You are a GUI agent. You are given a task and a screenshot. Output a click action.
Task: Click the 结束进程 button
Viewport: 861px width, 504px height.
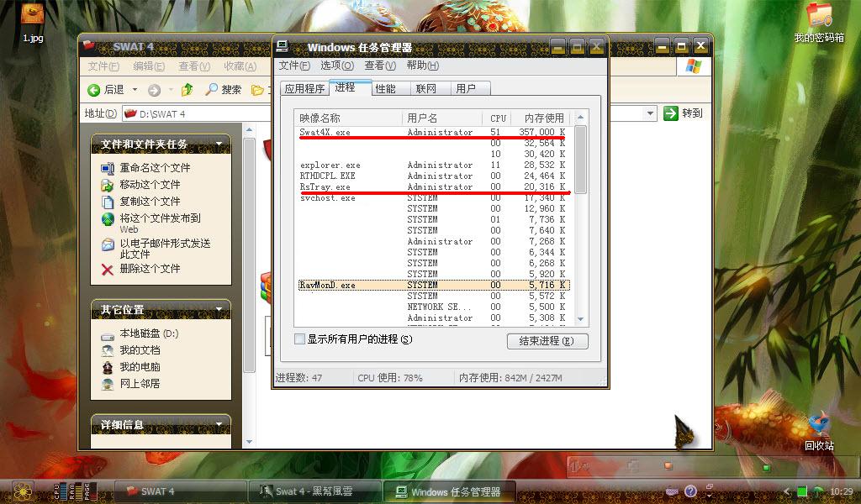[547, 341]
